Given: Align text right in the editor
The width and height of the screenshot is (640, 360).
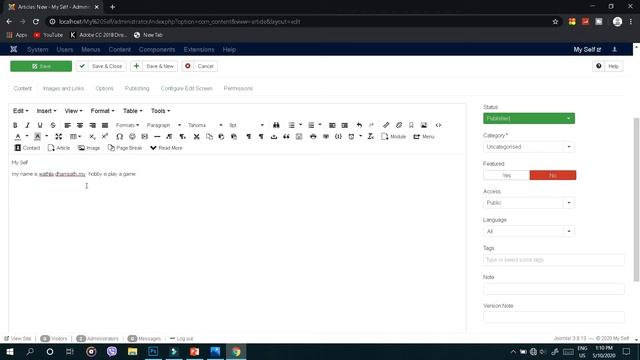Looking at the screenshot, I should pyautogui.click(x=93, y=125).
